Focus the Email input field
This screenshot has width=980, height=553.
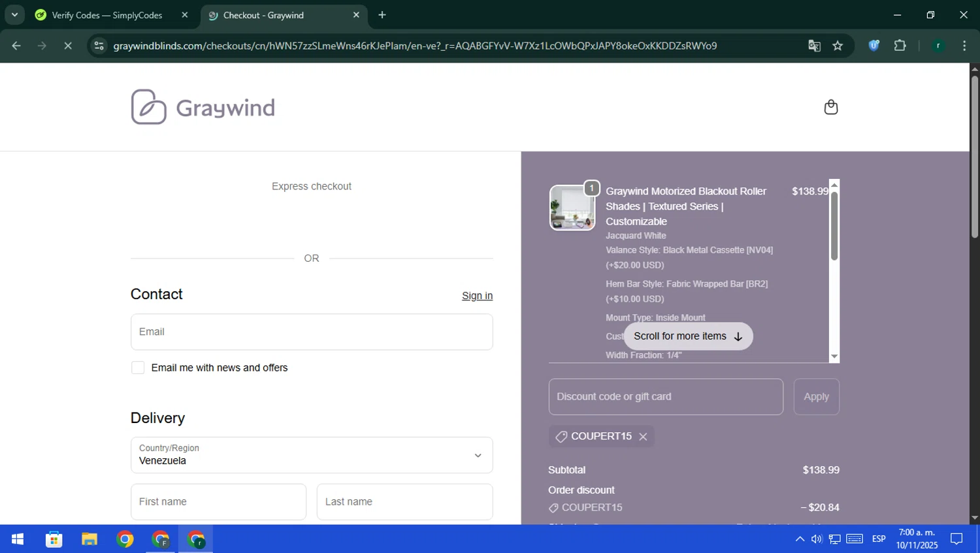312,332
